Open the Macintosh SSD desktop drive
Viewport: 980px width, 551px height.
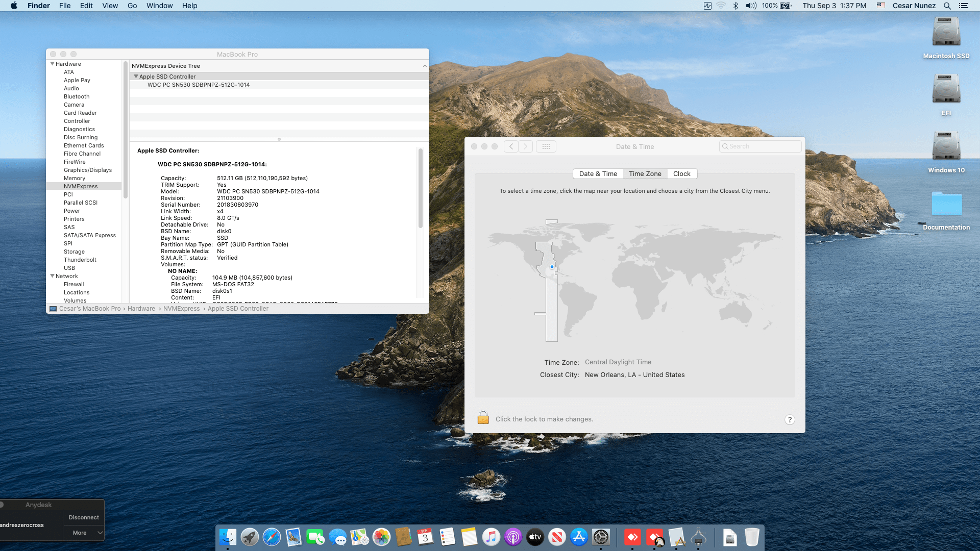(x=946, y=38)
